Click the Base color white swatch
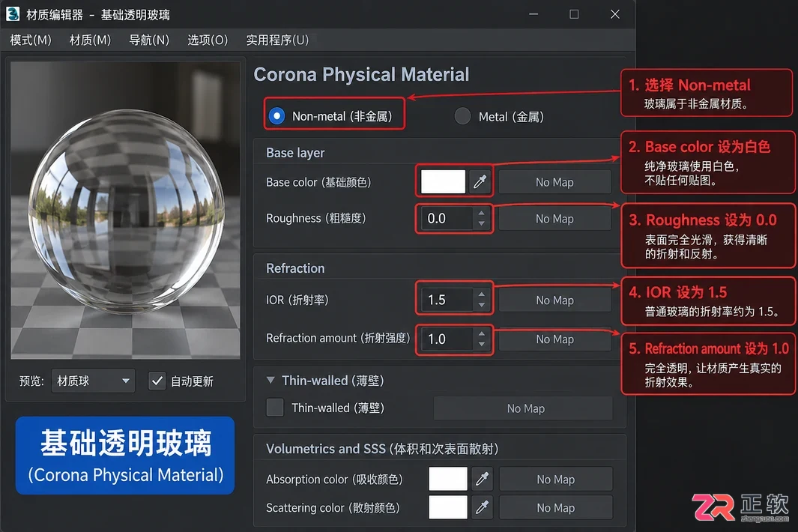 click(444, 182)
